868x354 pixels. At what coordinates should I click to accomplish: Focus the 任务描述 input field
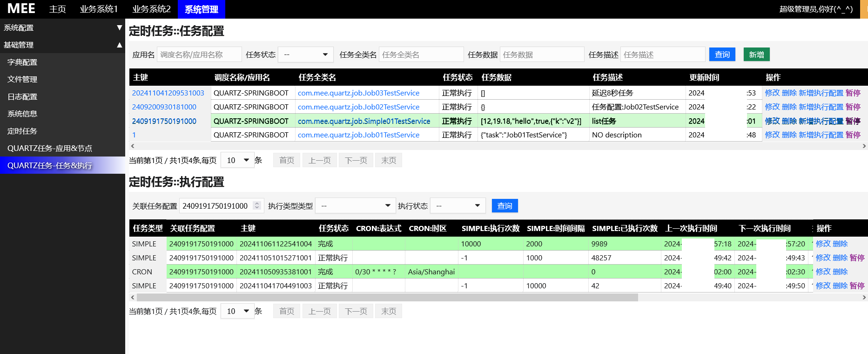tap(663, 54)
